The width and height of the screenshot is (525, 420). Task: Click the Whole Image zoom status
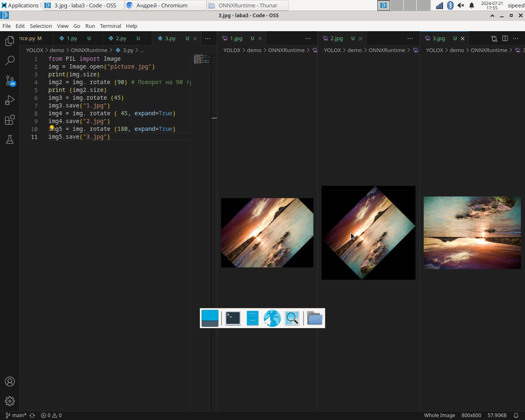tap(439, 415)
